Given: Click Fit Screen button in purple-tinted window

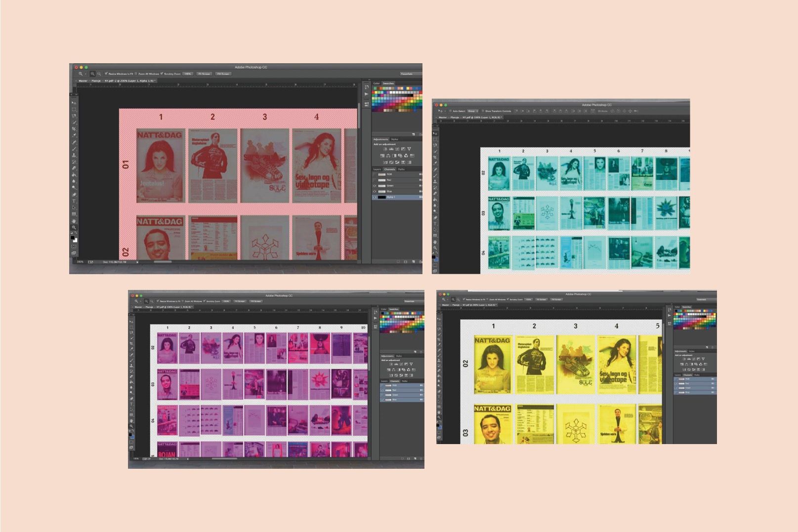Looking at the screenshot, I should click(240, 301).
